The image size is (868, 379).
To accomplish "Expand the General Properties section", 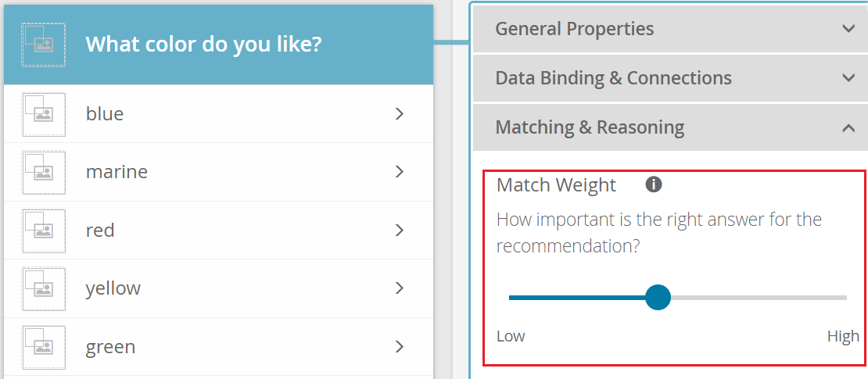I will tap(848, 29).
